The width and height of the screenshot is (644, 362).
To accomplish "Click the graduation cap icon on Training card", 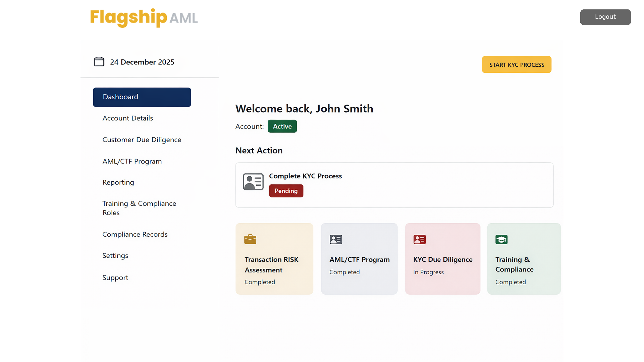I will tap(501, 239).
